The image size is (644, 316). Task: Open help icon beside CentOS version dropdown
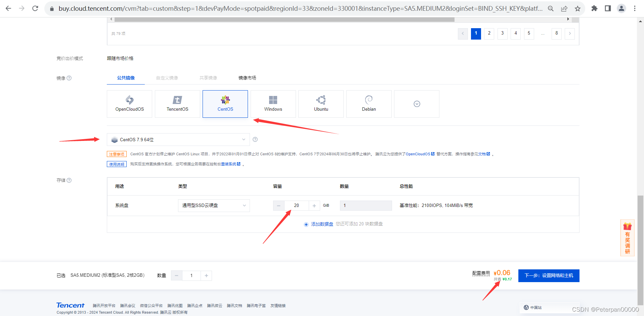[x=255, y=140]
